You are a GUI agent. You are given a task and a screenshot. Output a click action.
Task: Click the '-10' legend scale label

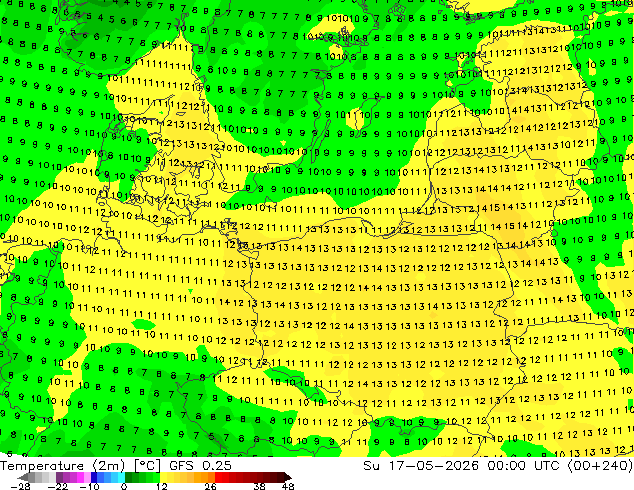(89, 486)
